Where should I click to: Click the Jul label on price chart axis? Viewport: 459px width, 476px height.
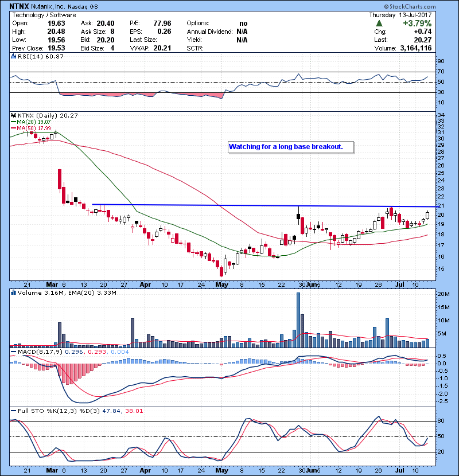[399, 285]
